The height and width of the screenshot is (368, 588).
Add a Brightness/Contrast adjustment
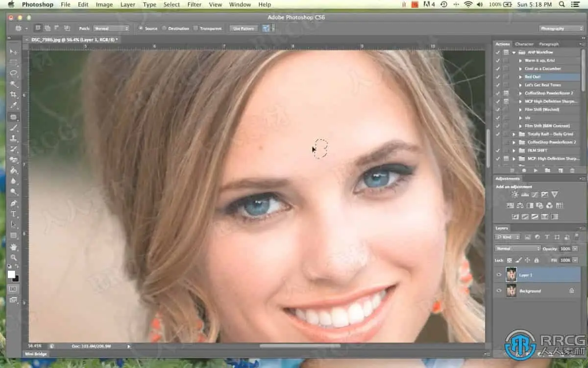[x=515, y=194]
